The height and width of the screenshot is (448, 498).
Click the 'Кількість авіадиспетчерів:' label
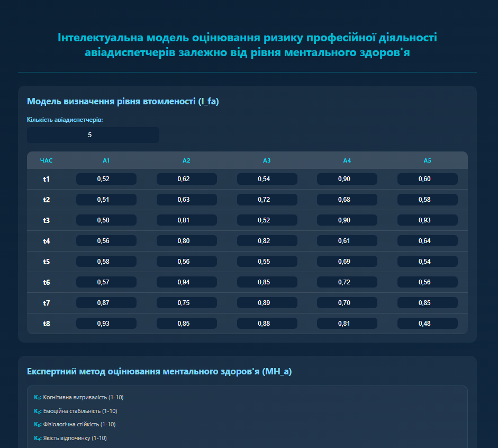point(65,120)
